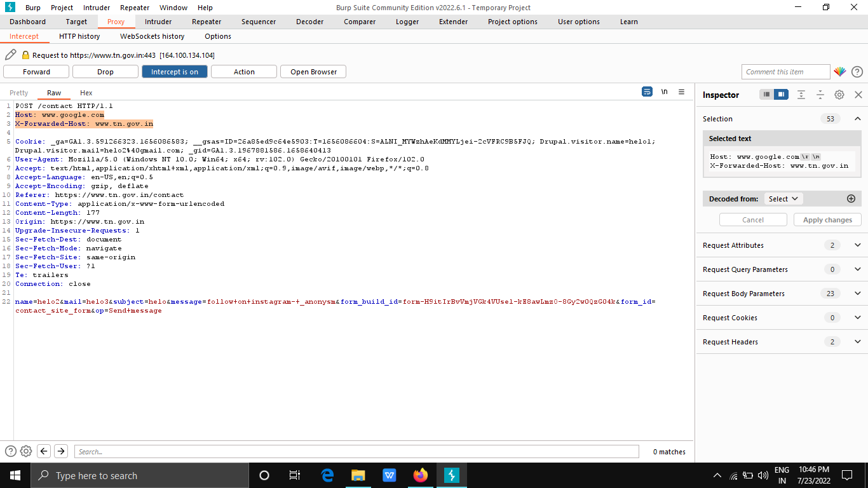Image resolution: width=868 pixels, height=488 pixels.
Task: Open the Window menu
Action: point(173,8)
